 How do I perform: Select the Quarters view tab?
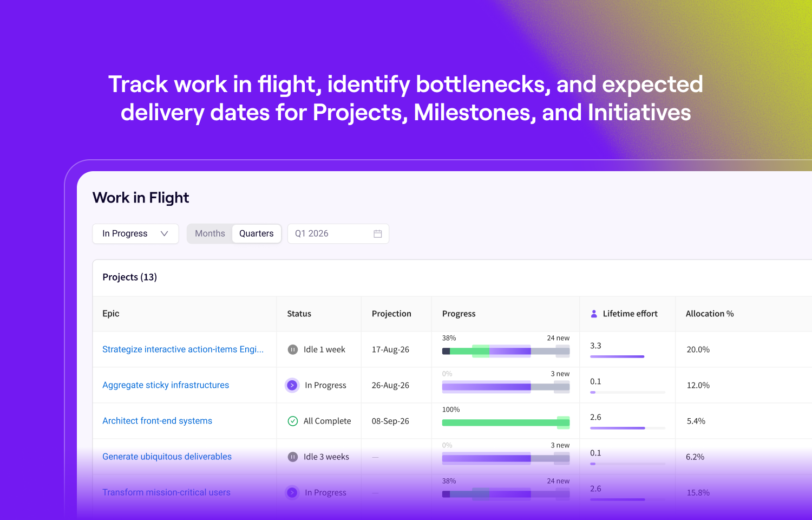257,233
